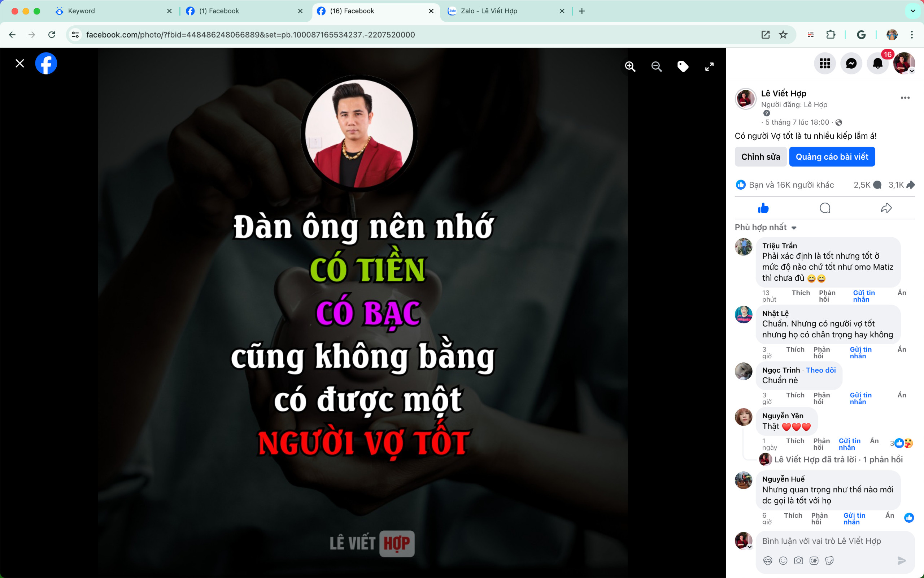Click like reaction badge on Nguyễn Huế's comment
The image size is (924, 578).
pos(909,518)
